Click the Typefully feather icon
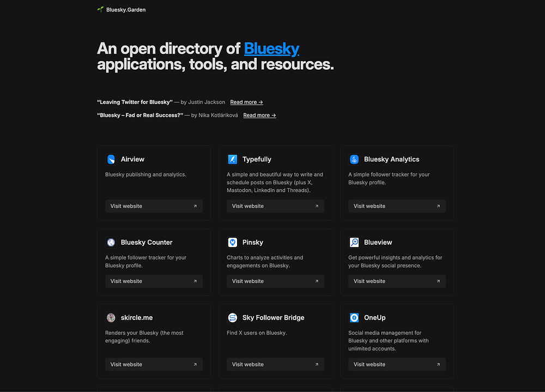Image resolution: width=545 pixels, height=392 pixels. click(x=233, y=159)
